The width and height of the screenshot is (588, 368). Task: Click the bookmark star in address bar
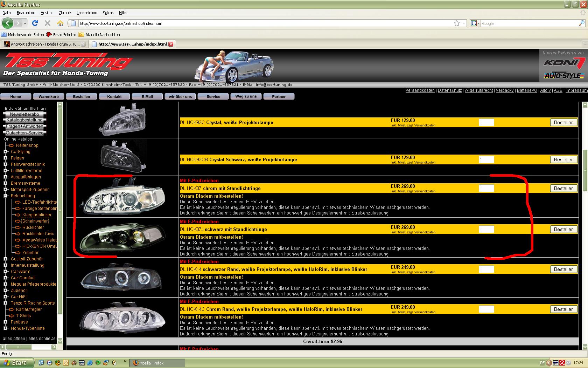point(457,23)
